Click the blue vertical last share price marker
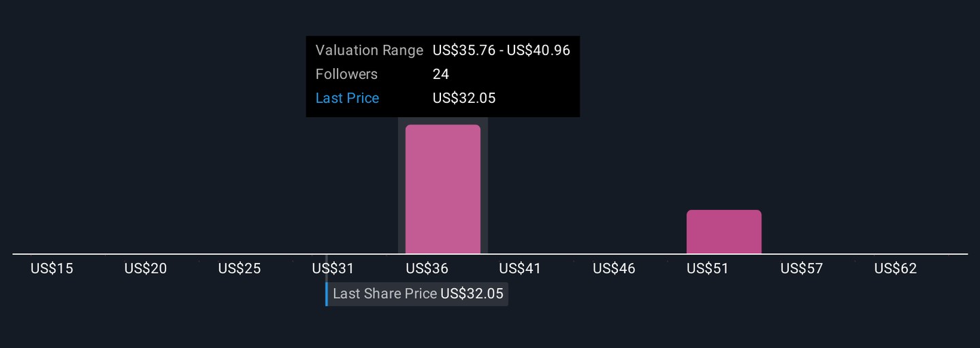 pos(327,294)
